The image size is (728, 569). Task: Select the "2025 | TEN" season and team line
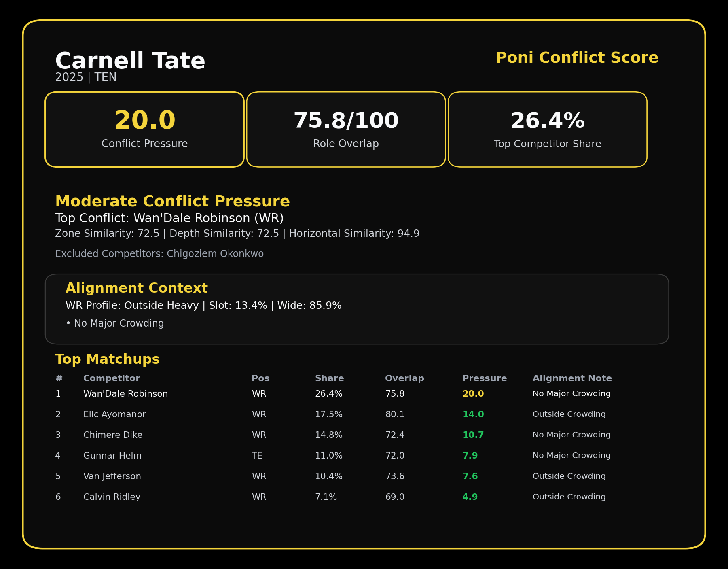86,77
